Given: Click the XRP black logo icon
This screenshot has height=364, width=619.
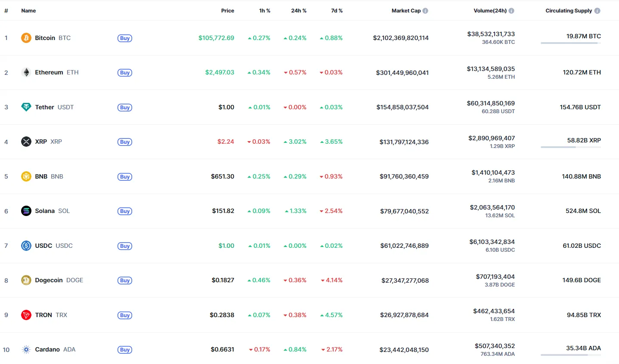Looking at the screenshot, I should coord(26,142).
